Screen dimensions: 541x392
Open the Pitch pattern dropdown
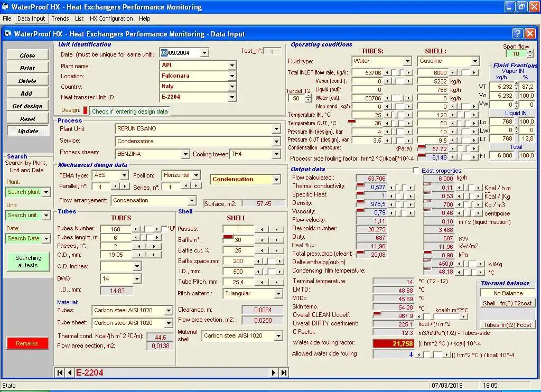click(x=278, y=294)
